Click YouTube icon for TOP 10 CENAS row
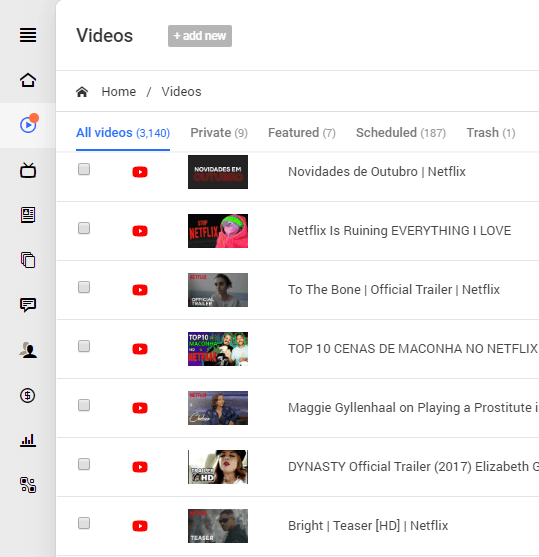 tap(140, 349)
